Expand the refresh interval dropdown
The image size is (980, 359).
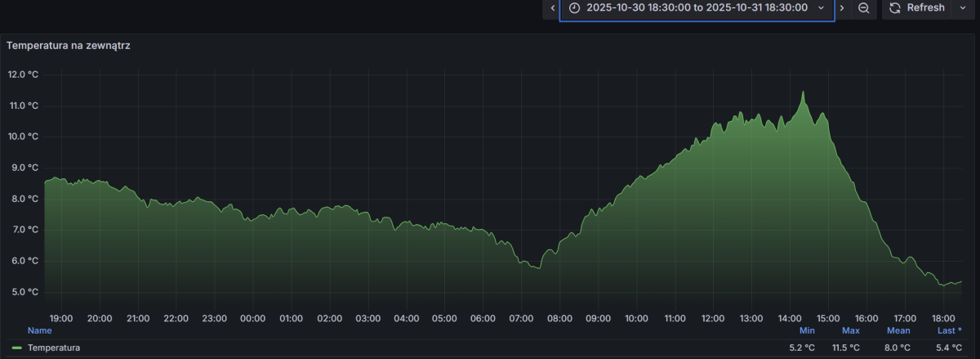pyautogui.click(x=961, y=8)
